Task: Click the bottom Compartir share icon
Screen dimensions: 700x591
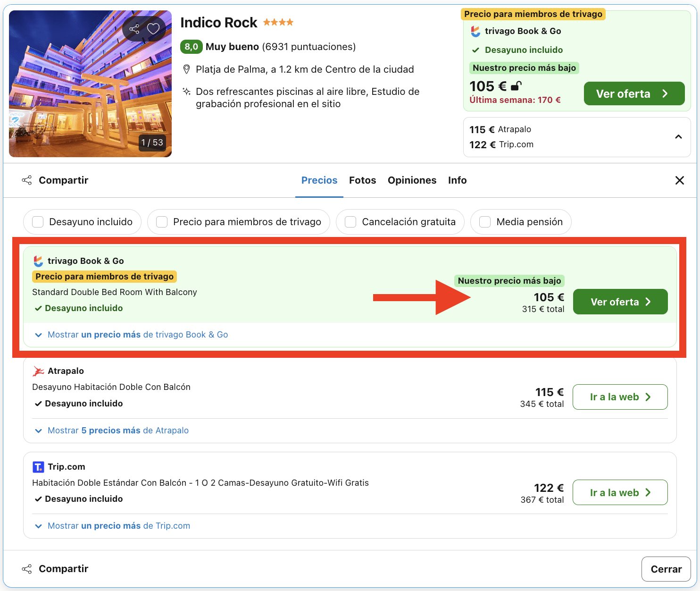Action: pyautogui.click(x=27, y=569)
